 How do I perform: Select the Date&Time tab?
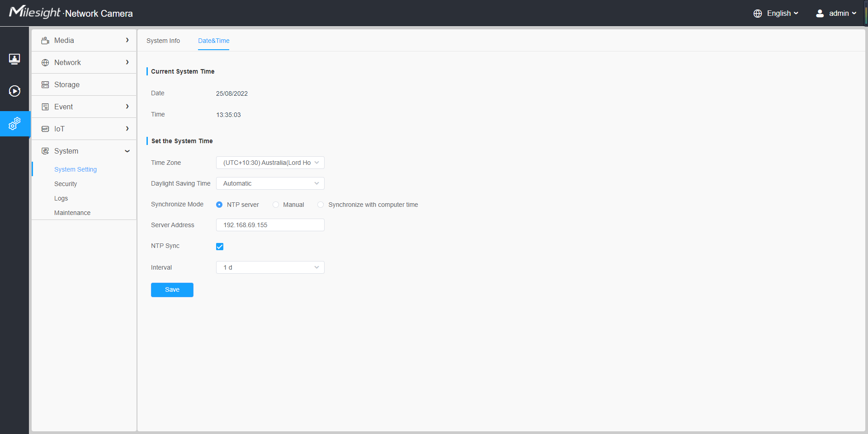214,41
